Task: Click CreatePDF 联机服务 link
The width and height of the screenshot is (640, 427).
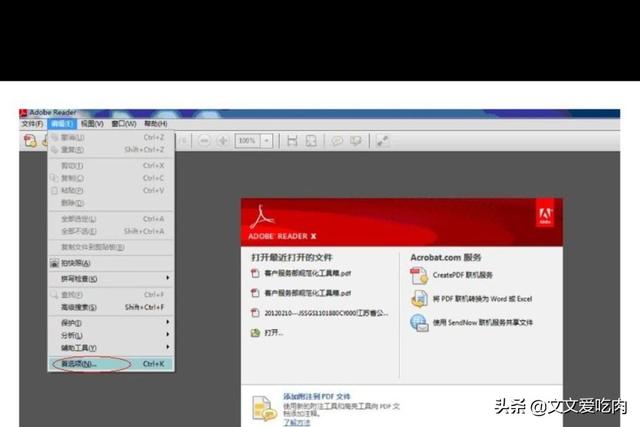Action: coord(462,275)
